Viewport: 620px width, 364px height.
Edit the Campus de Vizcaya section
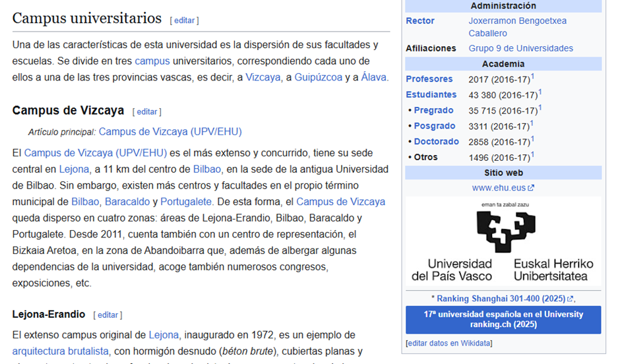pyautogui.click(x=147, y=112)
